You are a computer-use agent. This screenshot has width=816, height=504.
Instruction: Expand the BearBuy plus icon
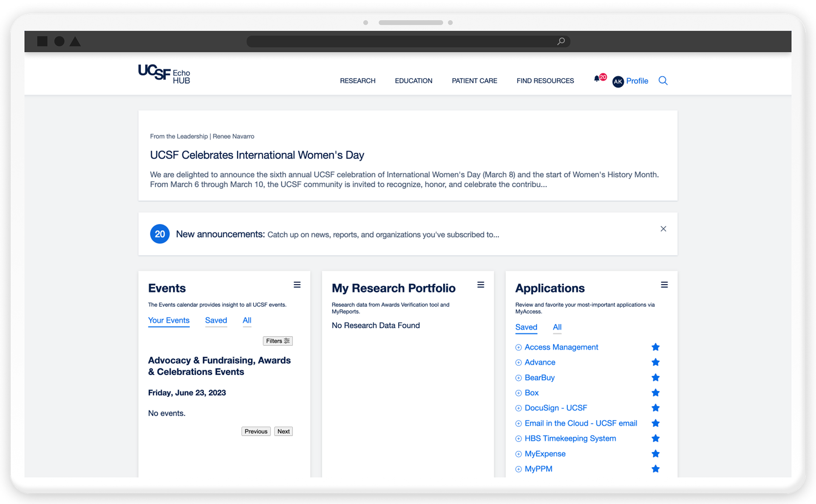[518, 378]
